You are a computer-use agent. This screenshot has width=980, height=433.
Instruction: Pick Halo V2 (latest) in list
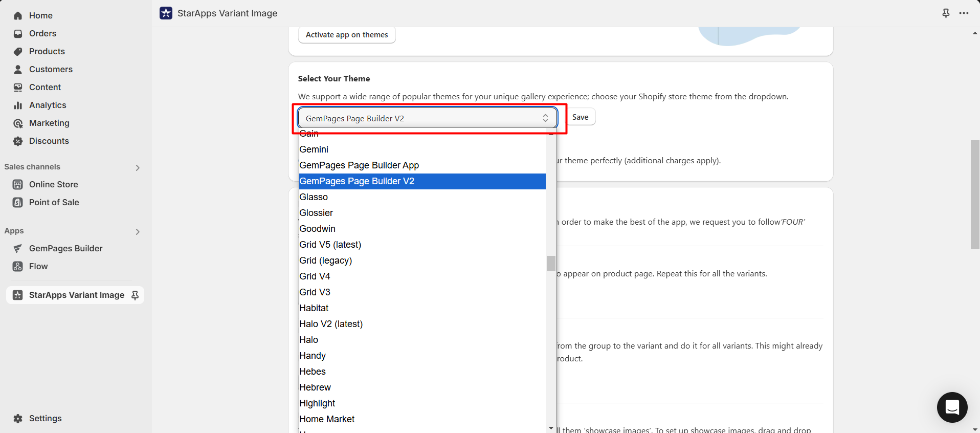(331, 324)
